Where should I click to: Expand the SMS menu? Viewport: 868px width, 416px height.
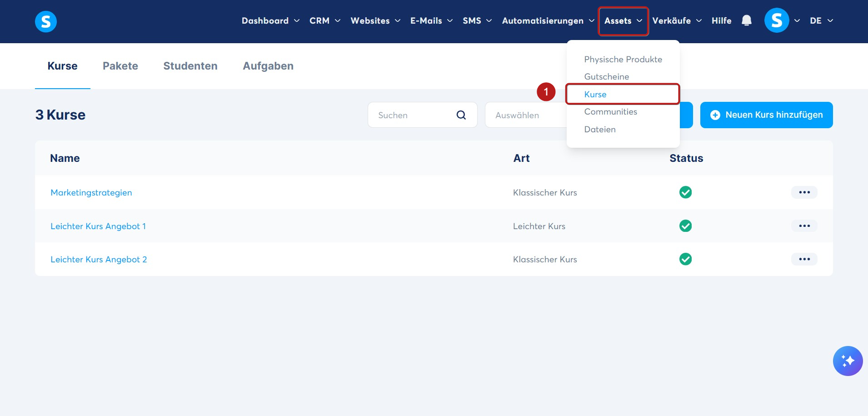[x=477, y=21]
